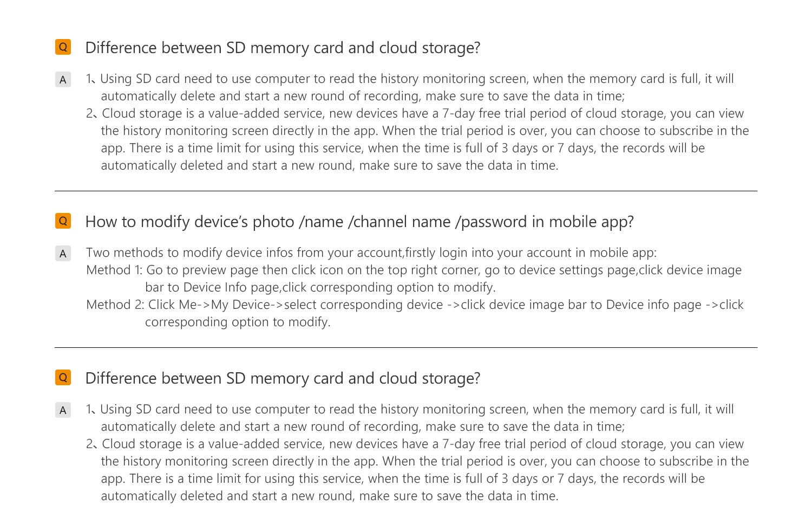Expand the last "Difference between SD memory card" question
This screenshot has width=812, height=518.
click(283, 378)
